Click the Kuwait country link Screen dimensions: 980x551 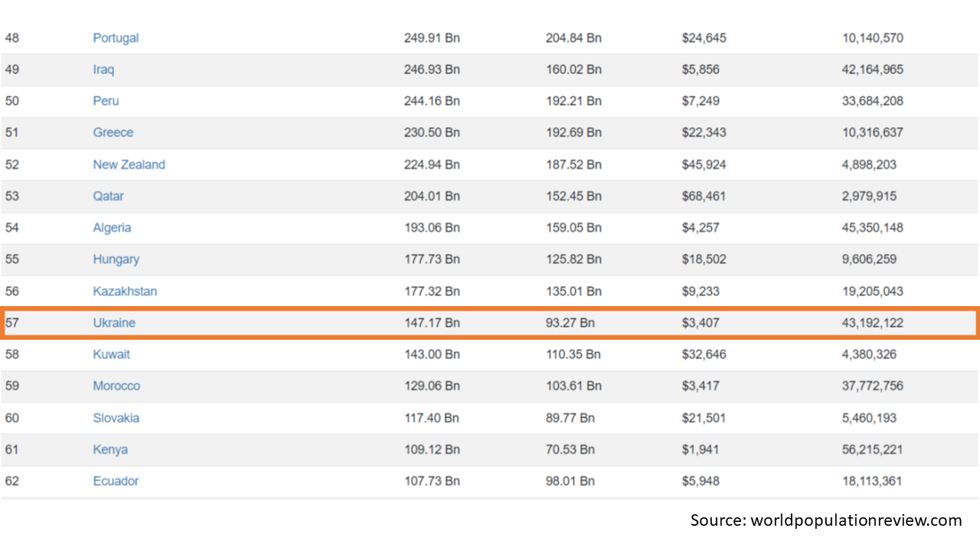coord(111,354)
